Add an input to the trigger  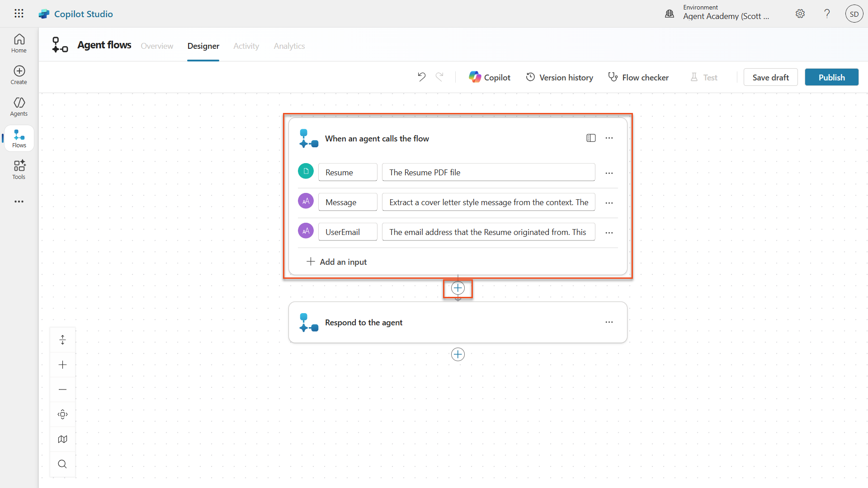336,262
